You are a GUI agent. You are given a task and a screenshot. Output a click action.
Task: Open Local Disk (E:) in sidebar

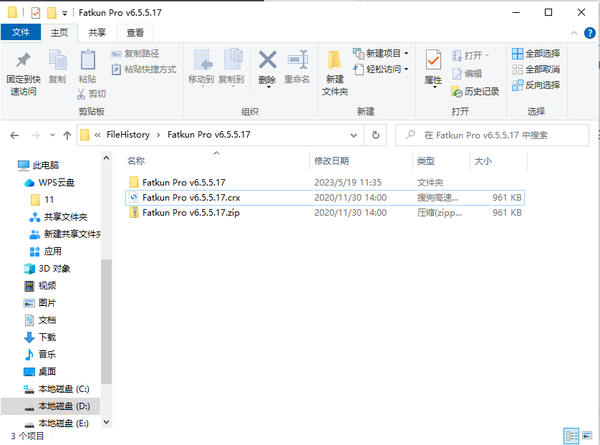click(x=57, y=423)
